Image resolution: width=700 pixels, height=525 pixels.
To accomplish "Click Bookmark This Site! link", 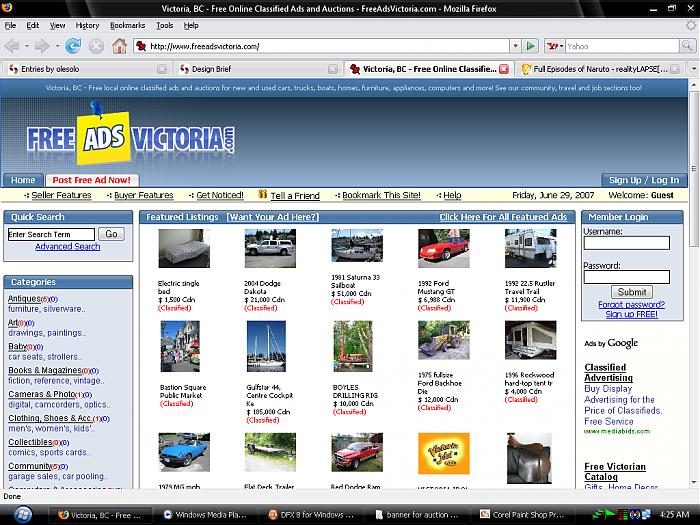I will tap(381, 195).
